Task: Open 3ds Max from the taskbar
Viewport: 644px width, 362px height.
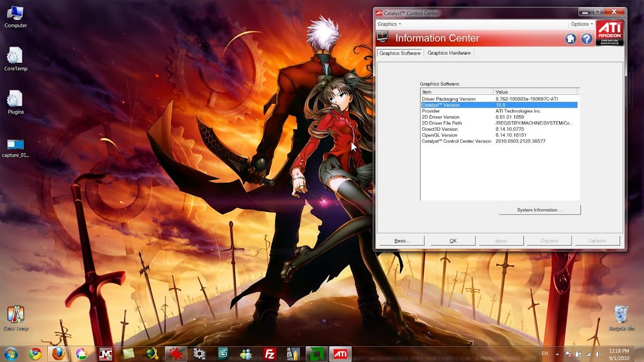Action: point(223,354)
